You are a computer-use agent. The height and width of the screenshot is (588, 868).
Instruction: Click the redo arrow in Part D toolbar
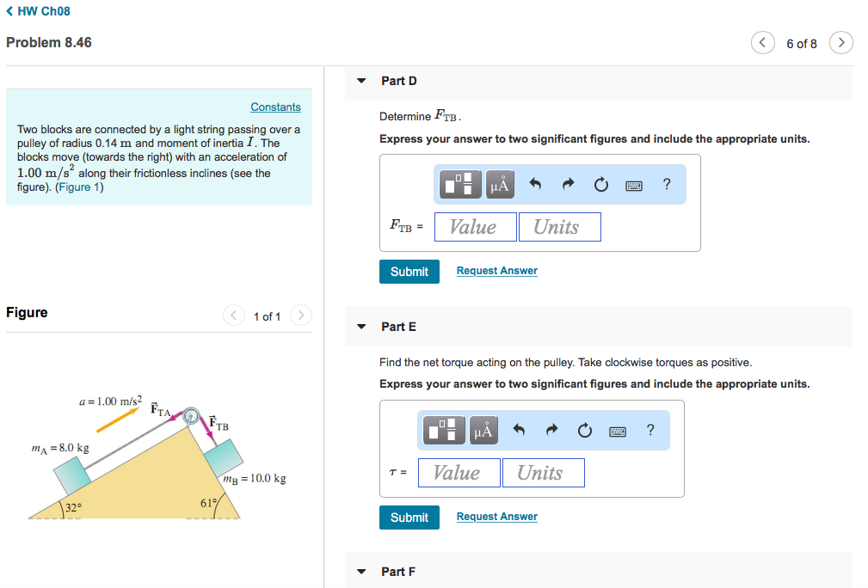click(568, 184)
